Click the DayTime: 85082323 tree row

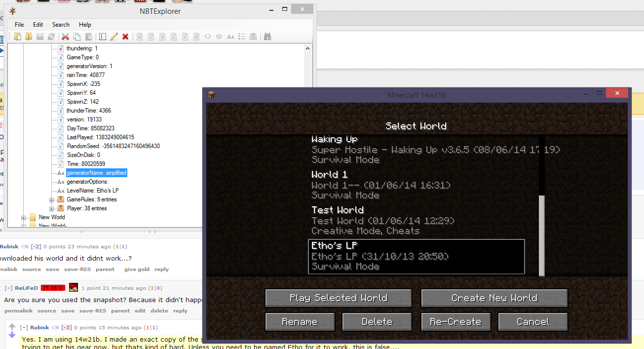[x=90, y=128]
